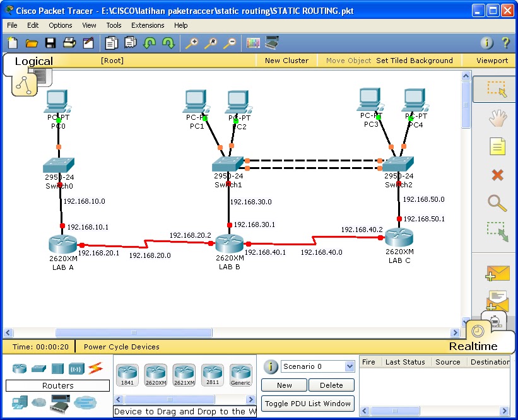
Task: Choose the Inspect magnifier tool
Action: tap(497, 202)
